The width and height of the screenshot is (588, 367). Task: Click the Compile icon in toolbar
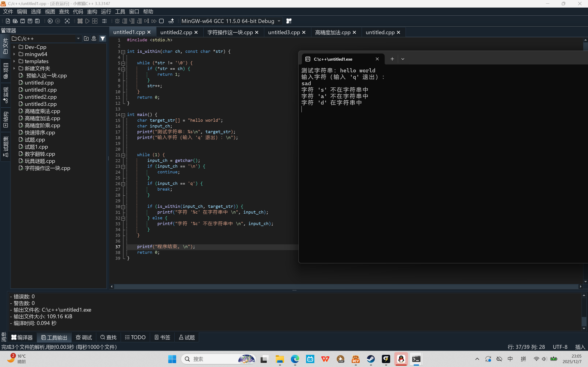(x=80, y=21)
